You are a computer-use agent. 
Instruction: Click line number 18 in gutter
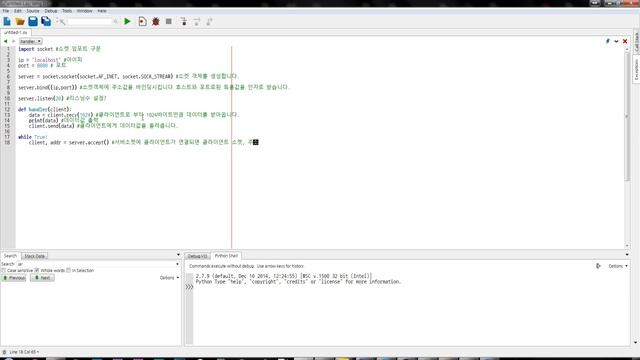(7, 142)
